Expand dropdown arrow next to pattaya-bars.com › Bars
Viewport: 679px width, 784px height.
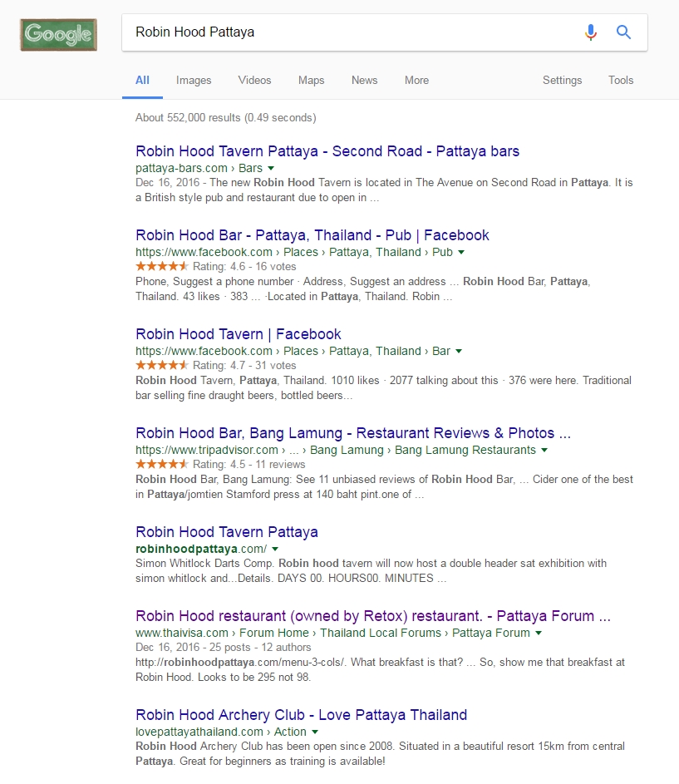coord(271,169)
